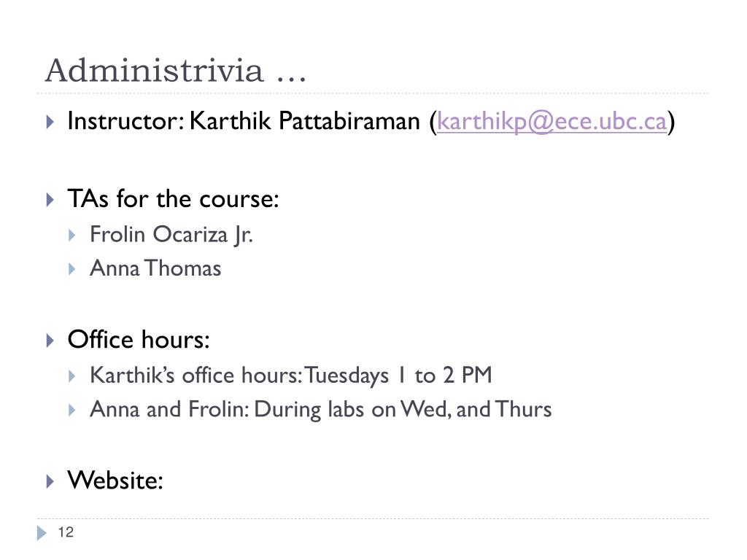747x560 pixels.
Task: Select the Frolin Ocariza Jr. sub-item text
Action: click(171, 234)
